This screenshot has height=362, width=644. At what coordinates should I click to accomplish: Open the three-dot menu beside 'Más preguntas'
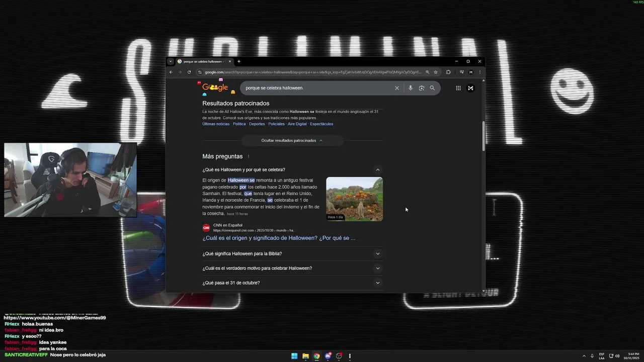(248, 156)
